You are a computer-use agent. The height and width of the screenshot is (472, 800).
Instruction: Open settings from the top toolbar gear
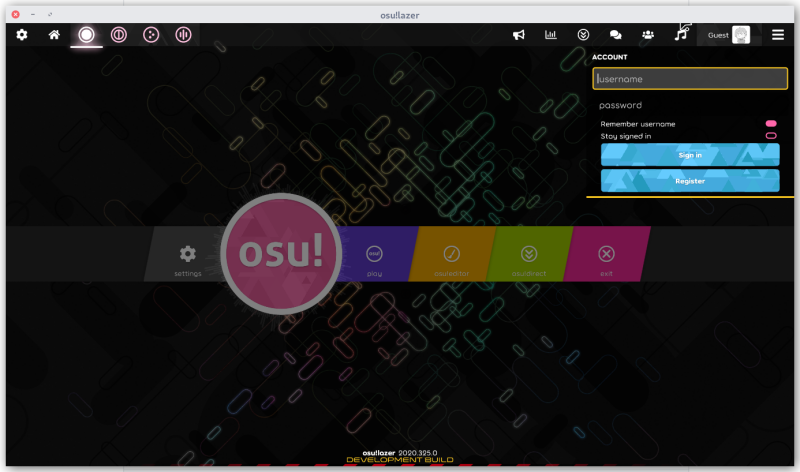(21, 35)
